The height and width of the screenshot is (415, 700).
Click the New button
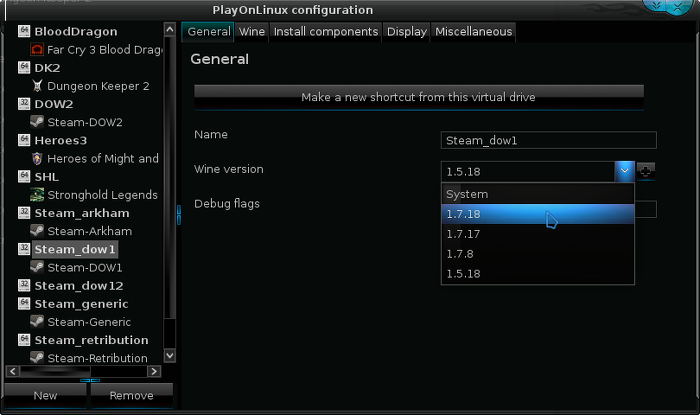tap(45, 395)
